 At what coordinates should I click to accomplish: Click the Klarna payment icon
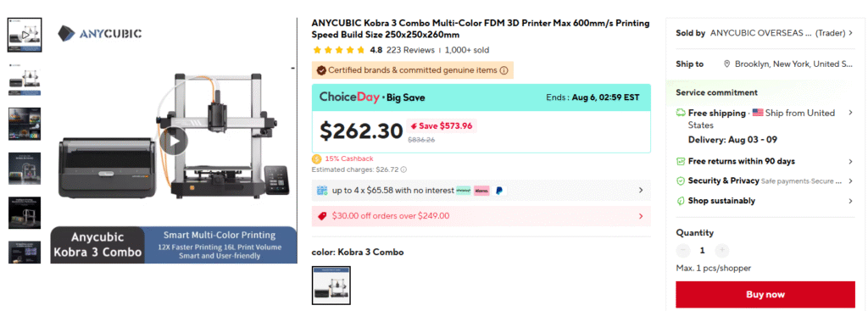pos(481,191)
